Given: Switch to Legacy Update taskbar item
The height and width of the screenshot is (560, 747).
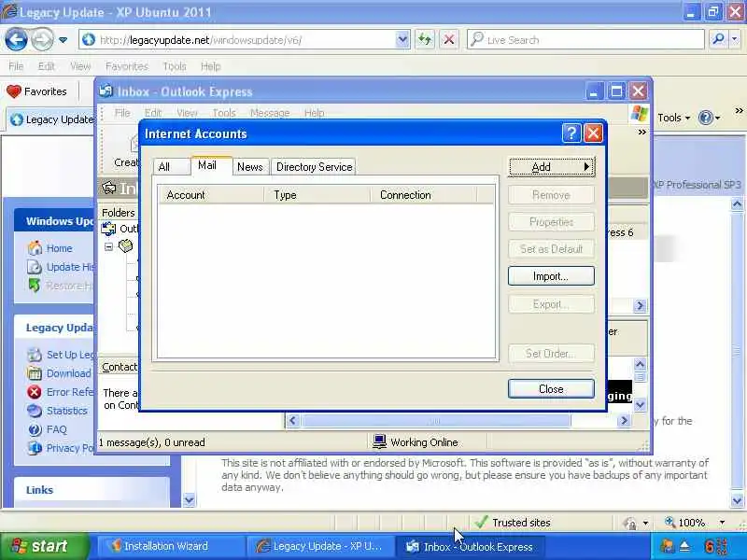Looking at the screenshot, I should pyautogui.click(x=320, y=546).
